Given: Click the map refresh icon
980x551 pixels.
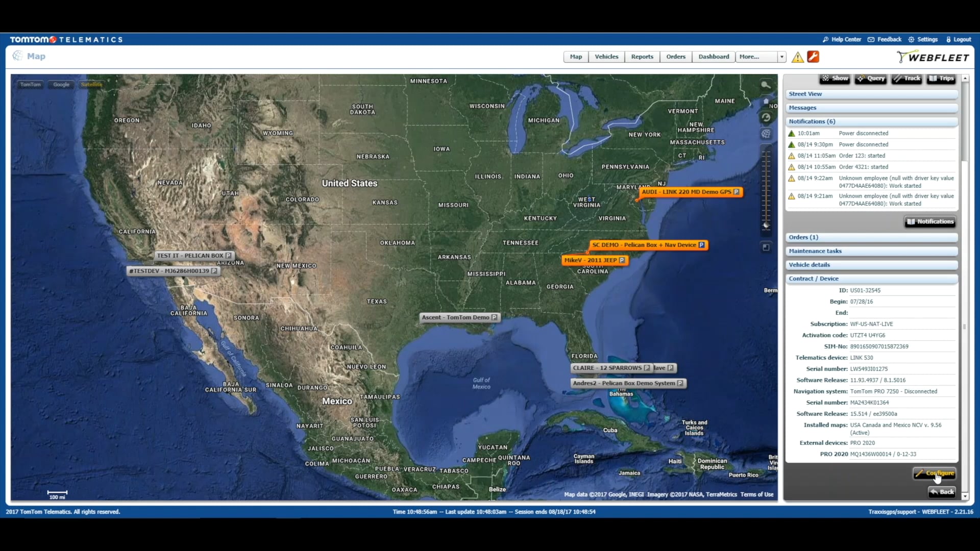Looking at the screenshot, I should pos(766,117).
